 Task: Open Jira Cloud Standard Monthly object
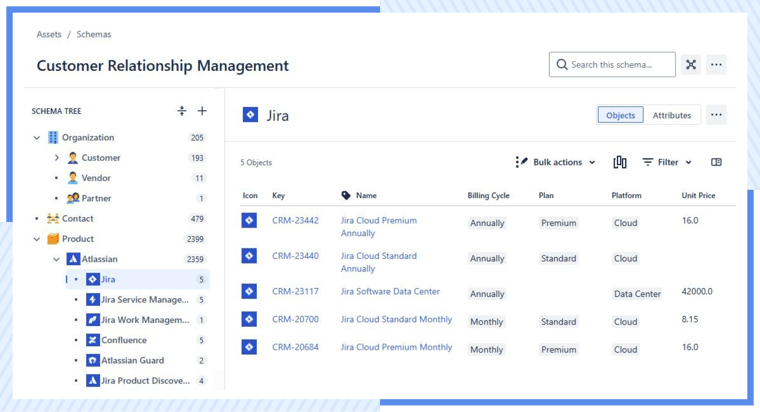pyautogui.click(x=396, y=319)
